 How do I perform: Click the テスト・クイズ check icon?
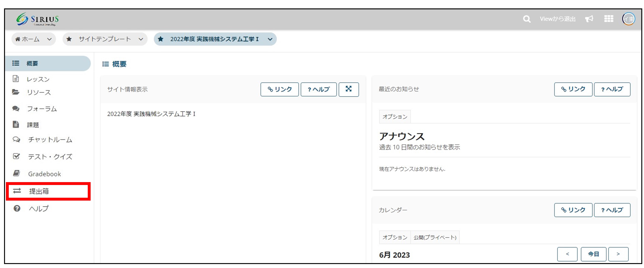click(16, 156)
